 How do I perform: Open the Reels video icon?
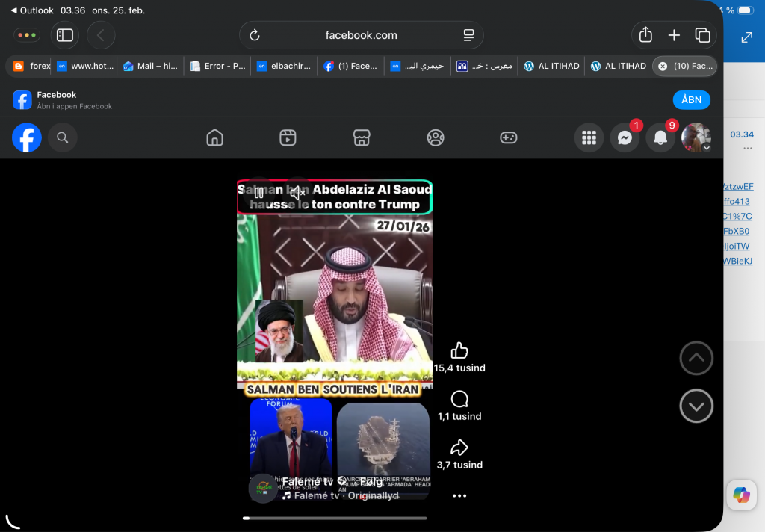[x=288, y=137]
